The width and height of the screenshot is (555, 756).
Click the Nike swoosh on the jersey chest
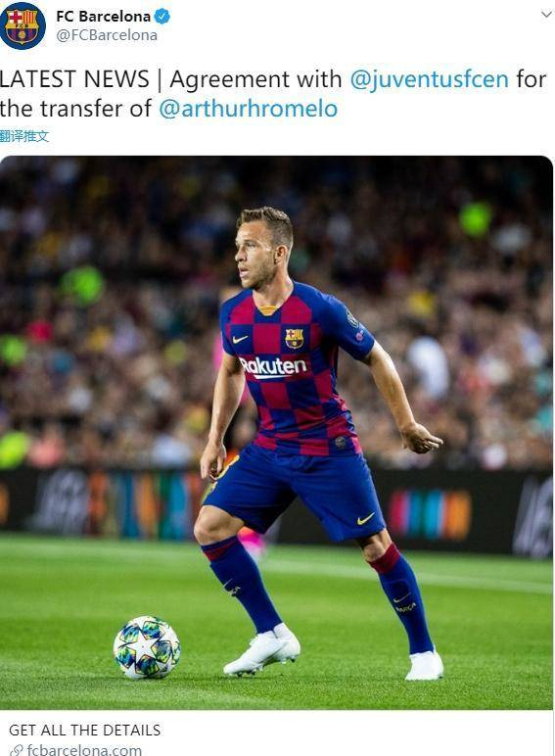point(240,340)
